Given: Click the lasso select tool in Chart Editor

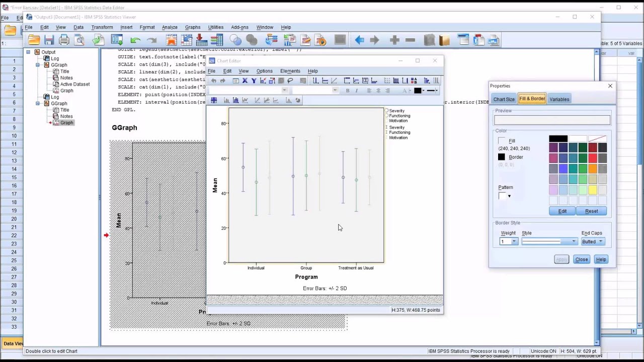Looking at the screenshot, I should pyautogui.click(x=290, y=80).
